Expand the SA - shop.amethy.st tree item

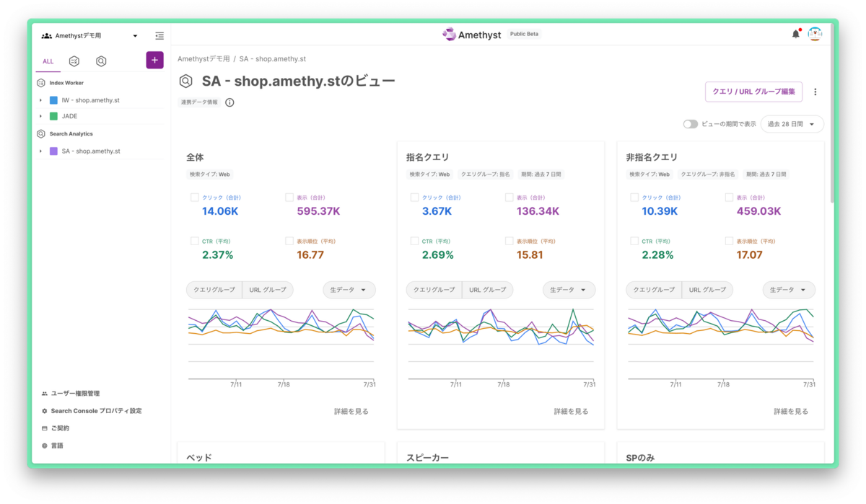[41, 151]
